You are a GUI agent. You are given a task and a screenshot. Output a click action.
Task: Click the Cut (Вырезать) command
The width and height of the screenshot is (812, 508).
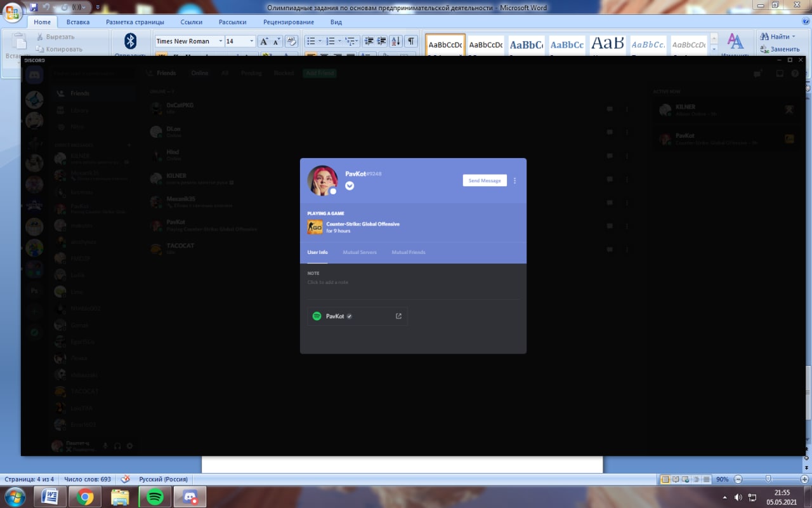(x=55, y=37)
